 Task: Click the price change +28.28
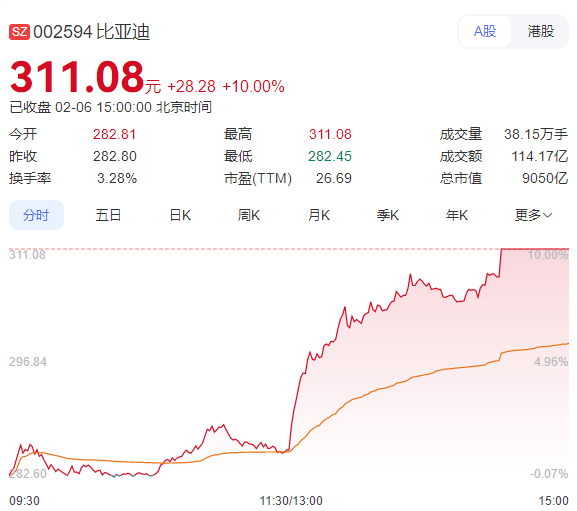[x=191, y=86]
